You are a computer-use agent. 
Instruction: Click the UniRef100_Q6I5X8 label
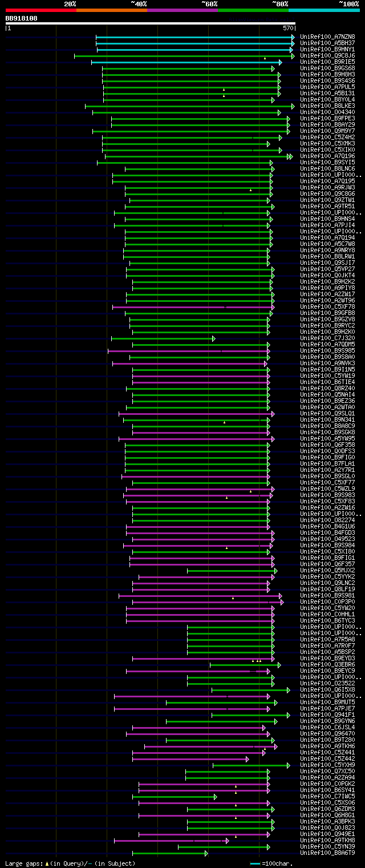pos(326,689)
